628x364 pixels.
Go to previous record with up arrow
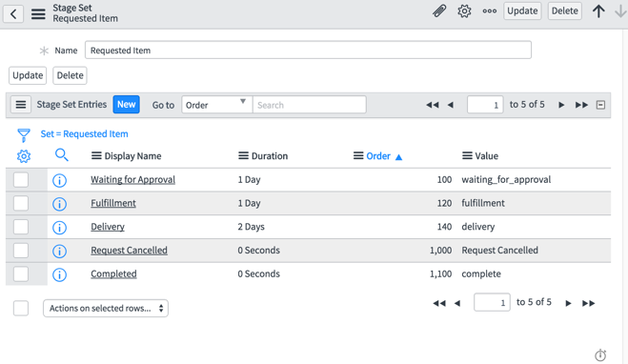coord(598,10)
